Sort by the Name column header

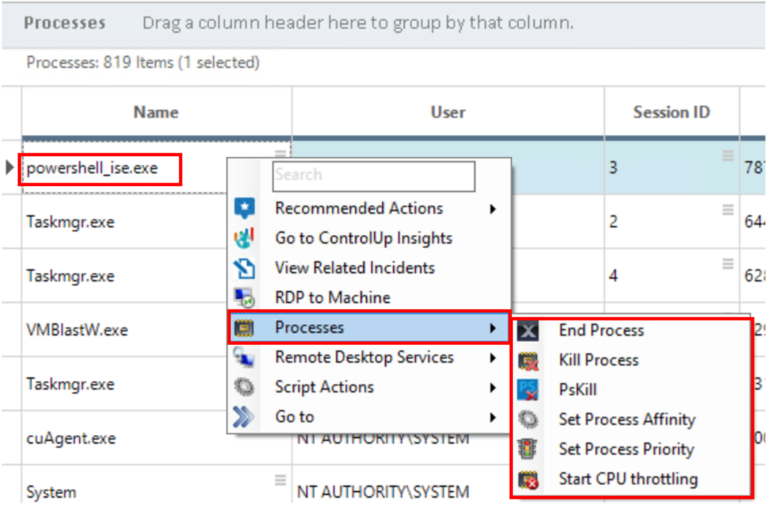pos(156,112)
